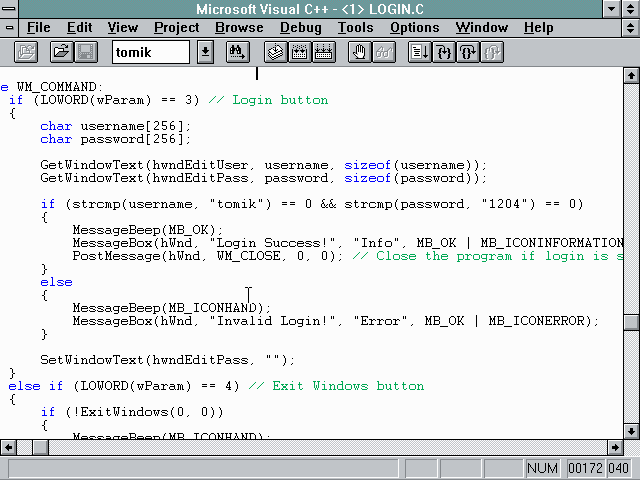640x480 pixels.
Task: Click vertical scrollbar down arrow
Action: (x=631, y=431)
